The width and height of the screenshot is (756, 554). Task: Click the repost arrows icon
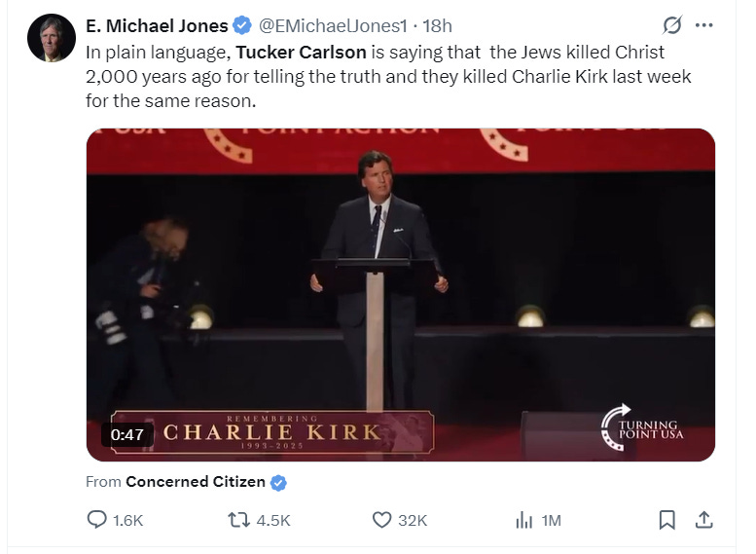pyautogui.click(x=237, y=521)
